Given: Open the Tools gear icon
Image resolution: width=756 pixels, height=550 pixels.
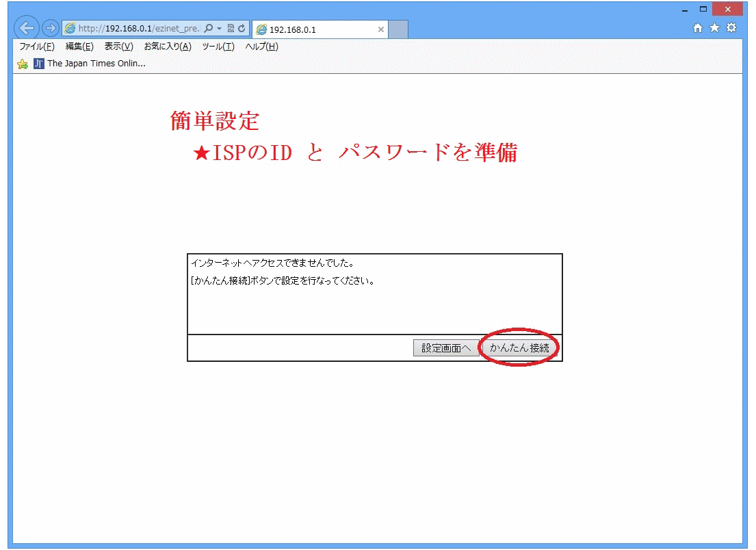Looking at the screenshot, I should click(731, 28).
